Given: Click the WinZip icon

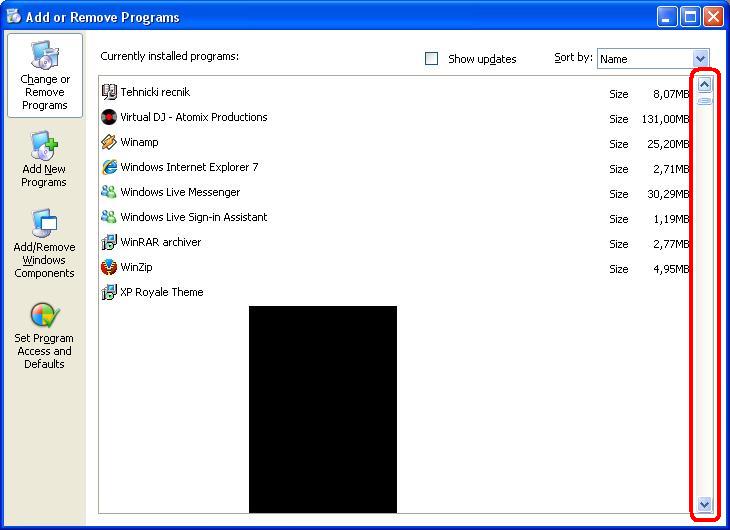Looking at the screenshot, I should pyautogui.click(x=109, y=267).
